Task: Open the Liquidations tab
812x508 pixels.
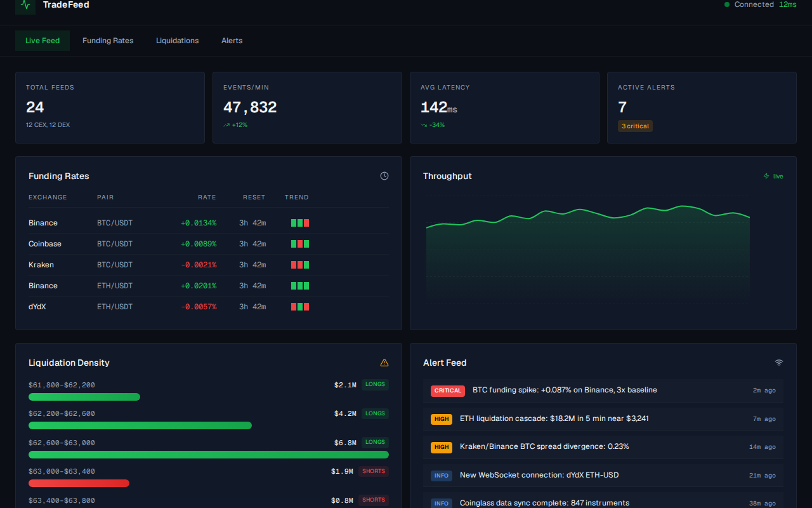Action: [x=177, y=40]
